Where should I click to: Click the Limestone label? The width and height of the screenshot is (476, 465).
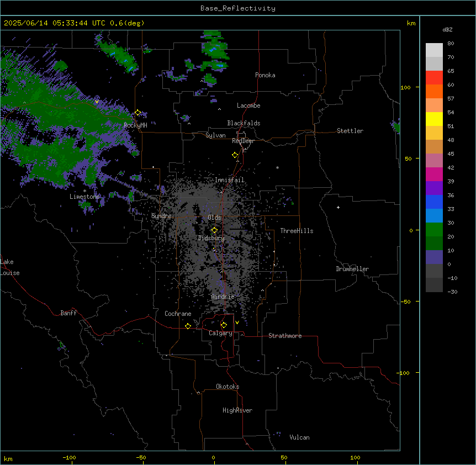pyautogui.click(x=84, y=197)
